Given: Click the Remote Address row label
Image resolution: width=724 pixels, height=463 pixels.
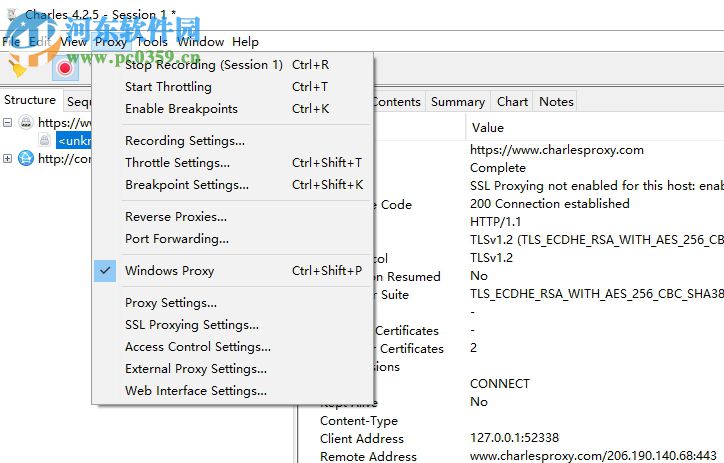Looking at the screenshot, I should click(x=368, y=457).
